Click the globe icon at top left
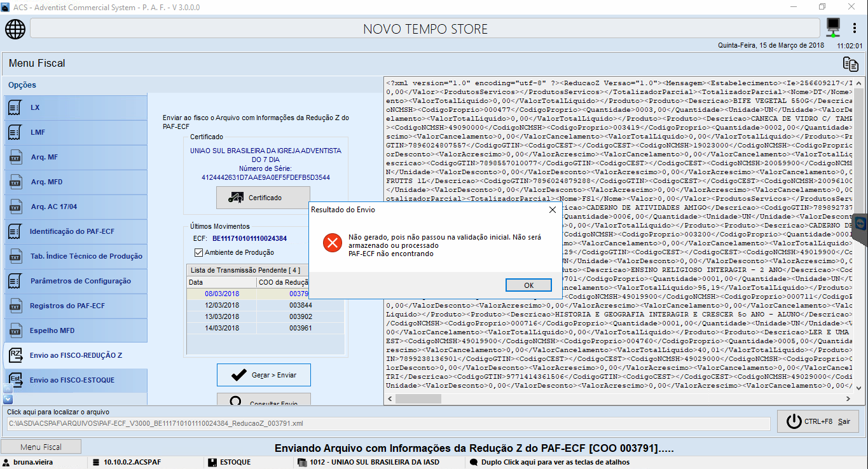 [15, 29]
